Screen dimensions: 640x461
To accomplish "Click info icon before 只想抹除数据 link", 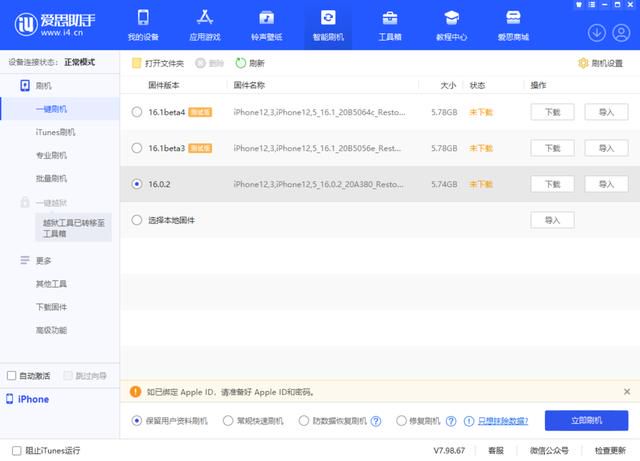I will point(469,421).
